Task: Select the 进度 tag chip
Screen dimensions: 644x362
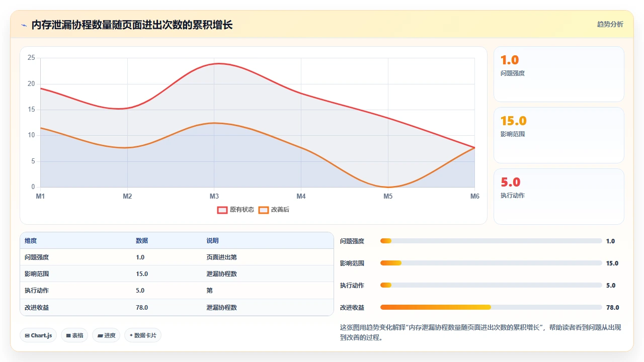Action: click(106, 335)
